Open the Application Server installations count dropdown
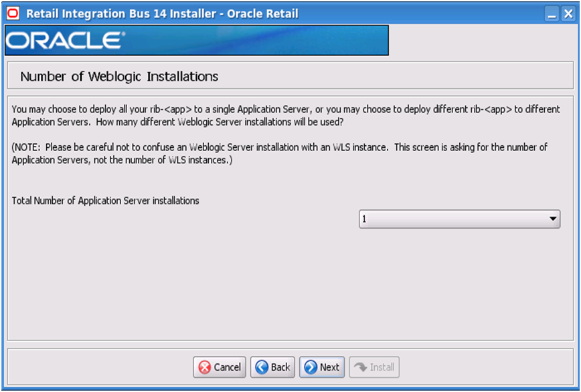 [459, 219]
